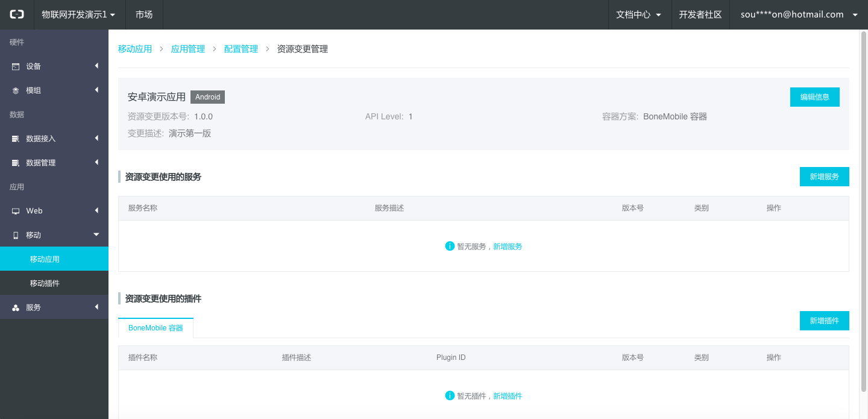Switch to the BoneMobile 容器 tab
The height and width of the screenshot is (419, 868).
156,328
